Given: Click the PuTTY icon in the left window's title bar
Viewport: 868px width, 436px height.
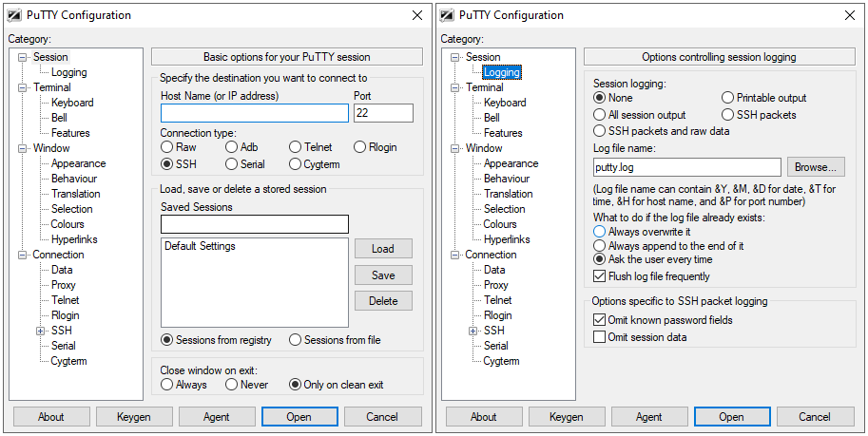Looking at the screenshot, I should 15,15.
